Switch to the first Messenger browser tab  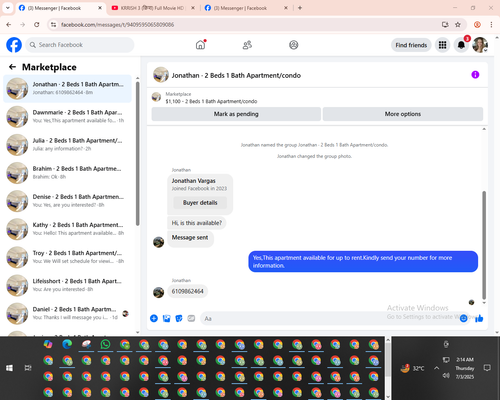click(x=60, y=8)
